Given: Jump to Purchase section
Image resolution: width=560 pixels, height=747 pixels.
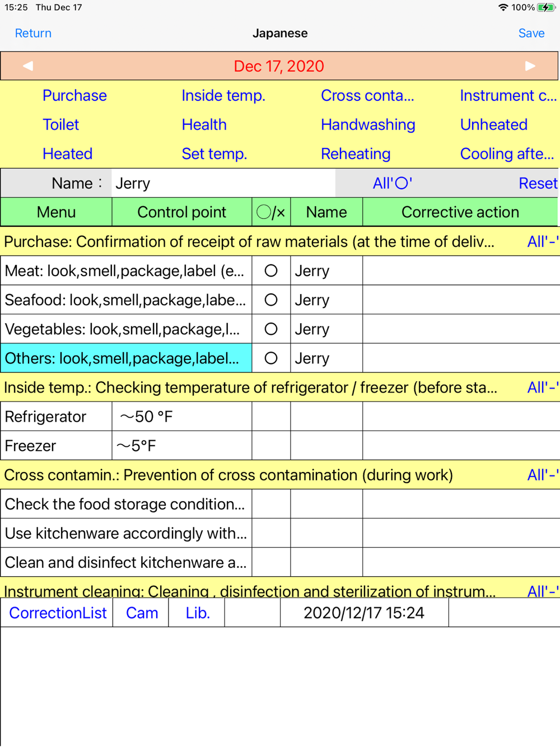Looking at the screenshot, I should click(74, 95).
